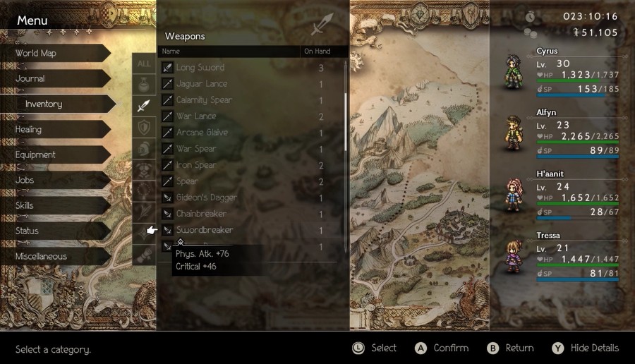The height and width of the screenshot is (364, 635).
Task: Open the shield category icon
Action: tap(144, 127)
